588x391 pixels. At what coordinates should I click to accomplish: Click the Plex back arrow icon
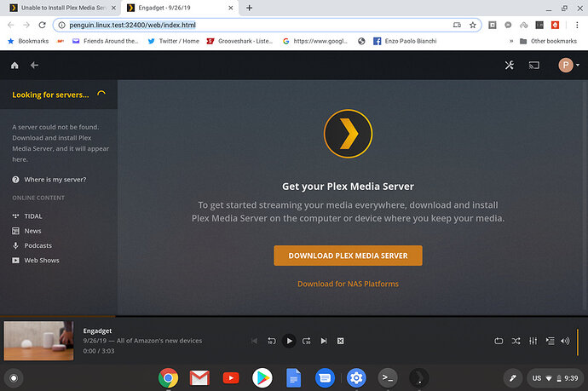[x=34, y=66]
